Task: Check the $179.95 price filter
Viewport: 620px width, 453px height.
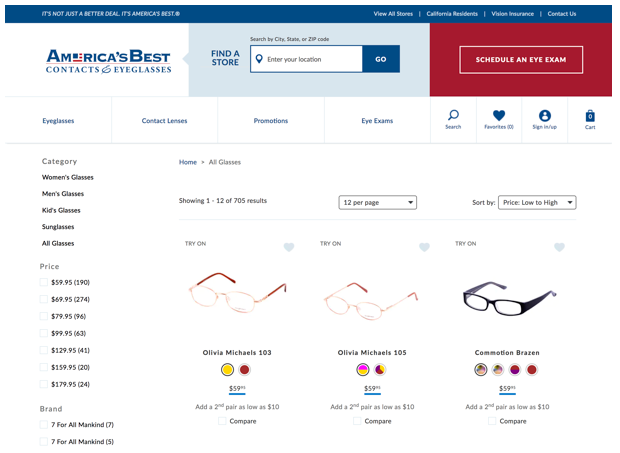Action: 44,384
